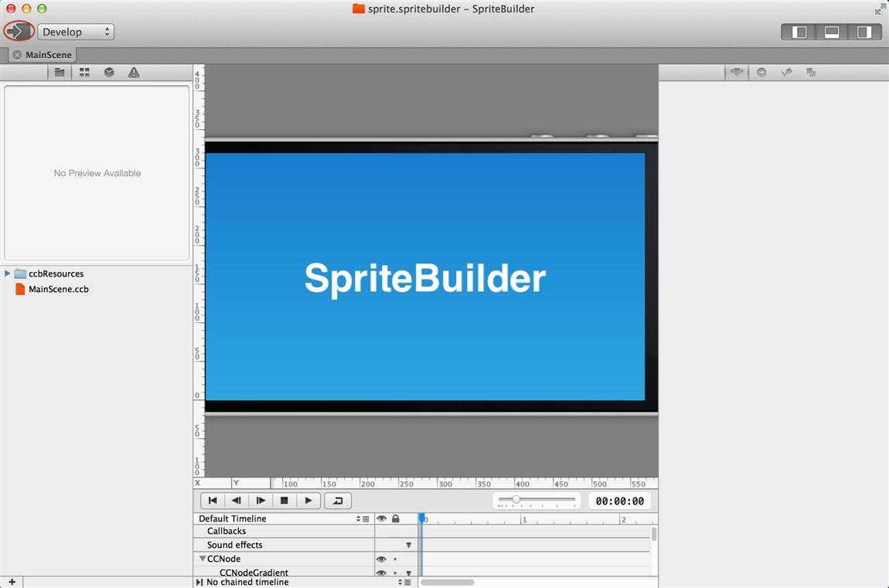Step one frame forward
The image size is (889, 588).
(x=261, y=501)
